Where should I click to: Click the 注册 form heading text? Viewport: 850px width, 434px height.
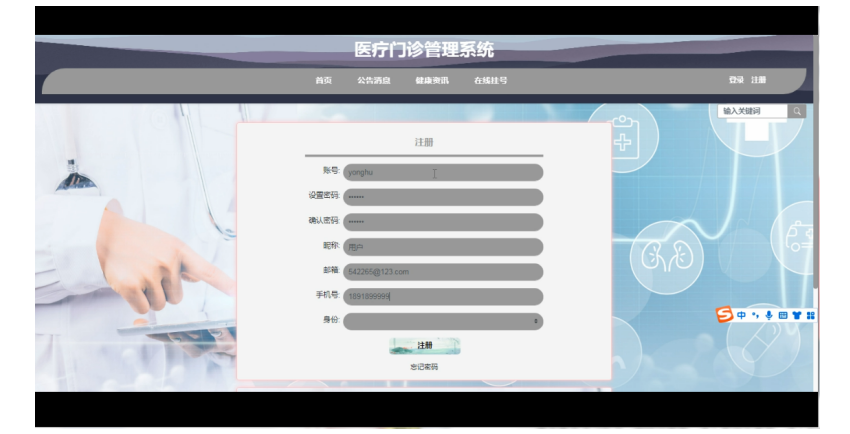pyautogui.click(x=424, y=142)
